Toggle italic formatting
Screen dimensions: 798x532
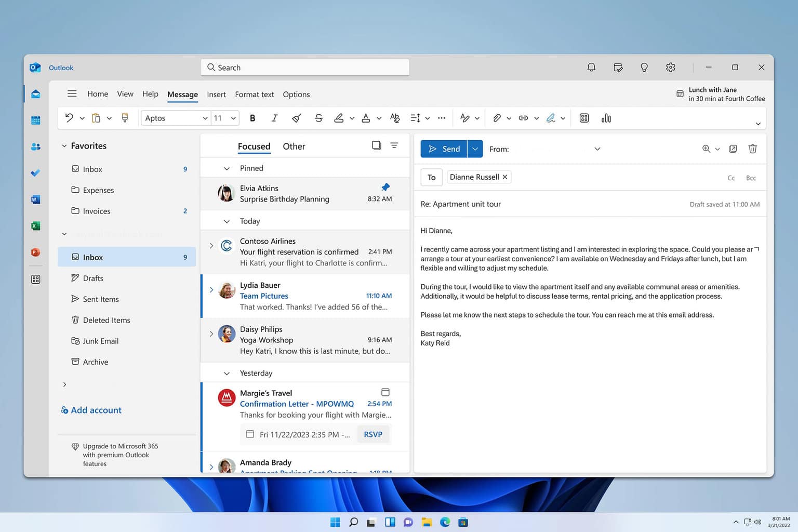[274, 118]
